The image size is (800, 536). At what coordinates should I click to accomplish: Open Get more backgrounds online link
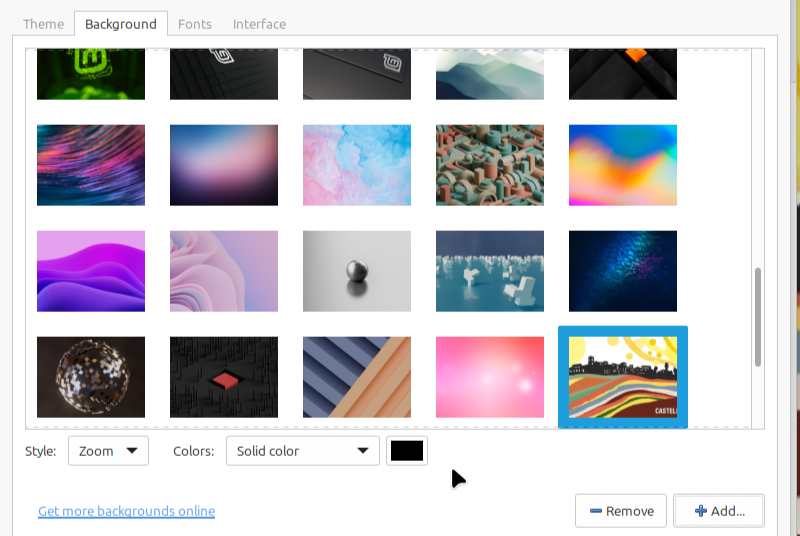pyautogui.click(x=126, y=511)
